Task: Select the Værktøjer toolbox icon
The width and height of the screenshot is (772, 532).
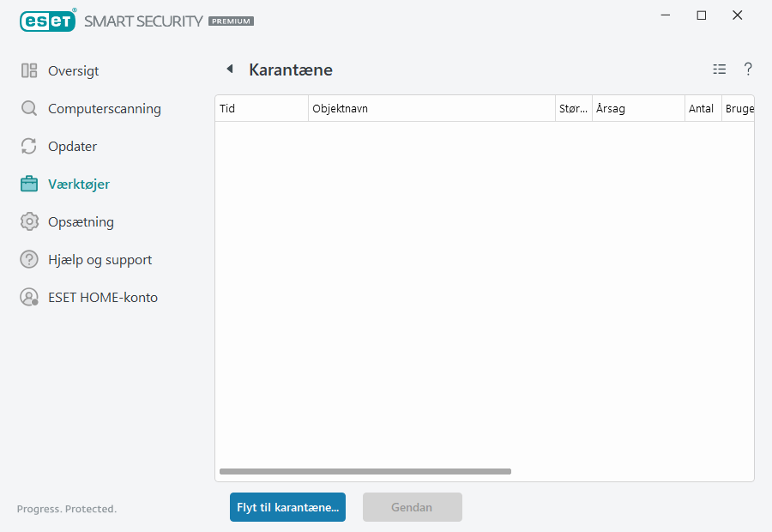Action: point(29,184)
